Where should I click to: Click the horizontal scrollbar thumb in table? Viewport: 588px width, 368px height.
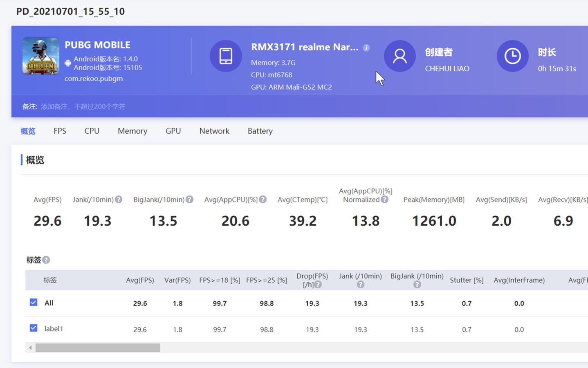(x=98, y=348)
